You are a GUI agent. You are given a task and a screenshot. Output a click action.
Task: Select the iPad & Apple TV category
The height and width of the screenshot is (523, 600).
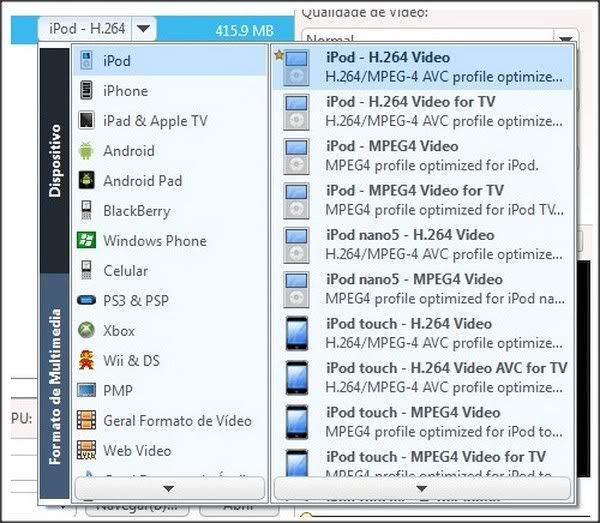(x=170, y=120)
